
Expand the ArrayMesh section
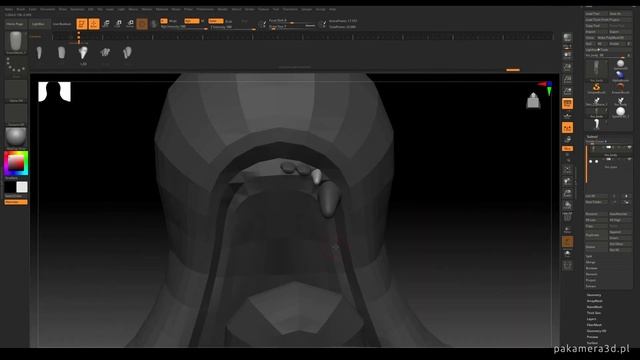(595, 301)
